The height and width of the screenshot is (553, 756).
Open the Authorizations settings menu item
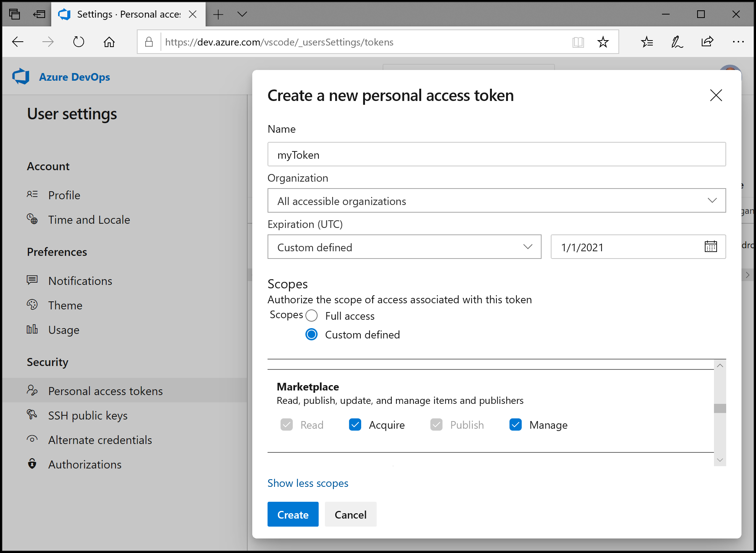point(85,464)
